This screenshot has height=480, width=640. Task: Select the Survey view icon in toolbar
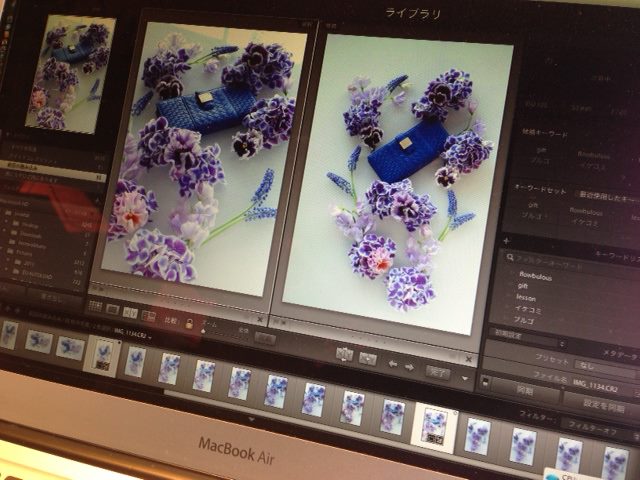149,316
